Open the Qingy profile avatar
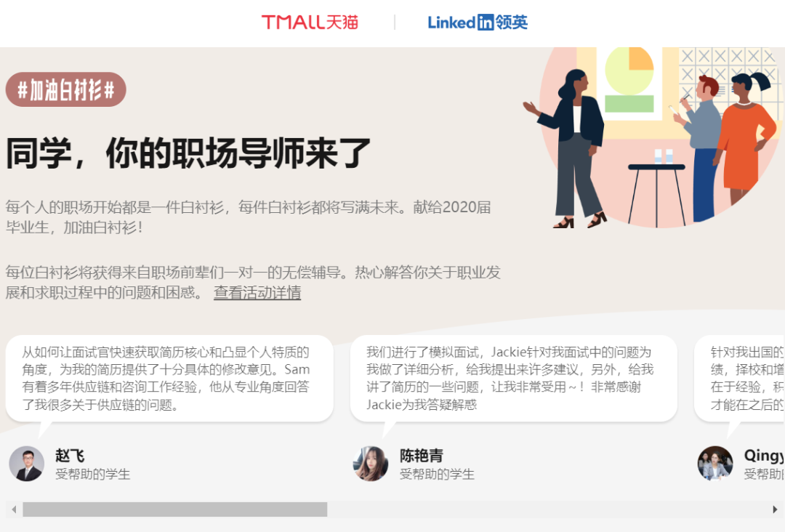Image resolution: width=785 pixels, height=532 pixels. click(715, 464)
